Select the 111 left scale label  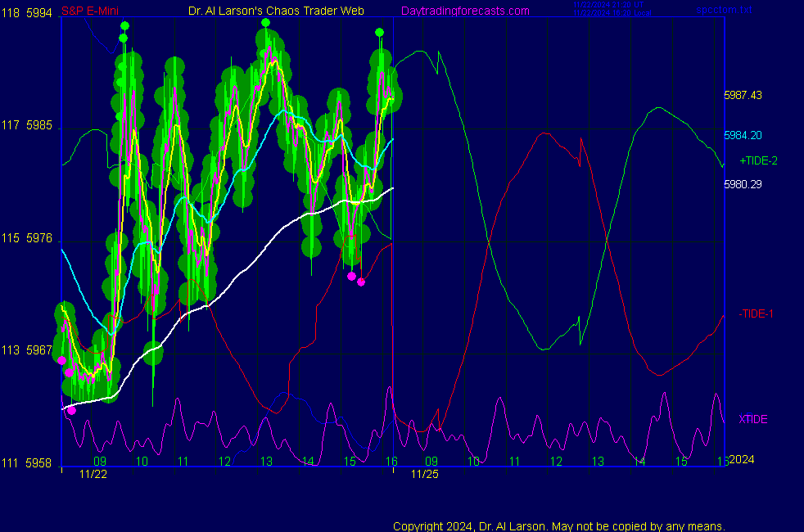[11, 463]
